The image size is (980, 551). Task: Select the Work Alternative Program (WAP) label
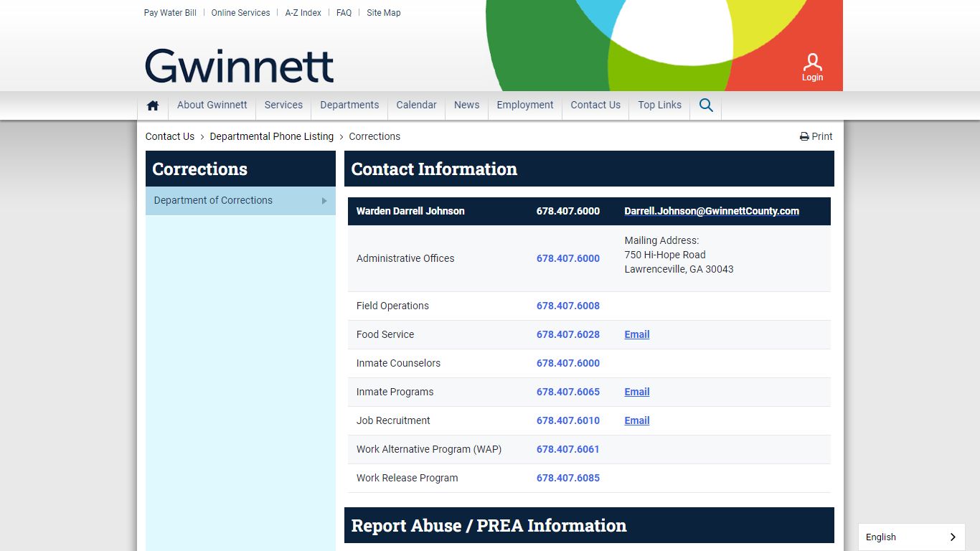[x=429, y=449]
